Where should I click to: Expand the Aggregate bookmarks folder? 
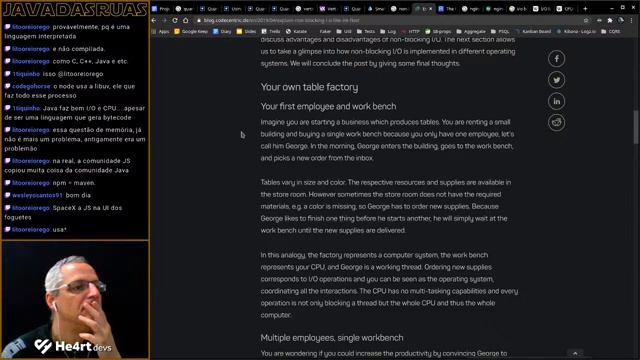471,31
